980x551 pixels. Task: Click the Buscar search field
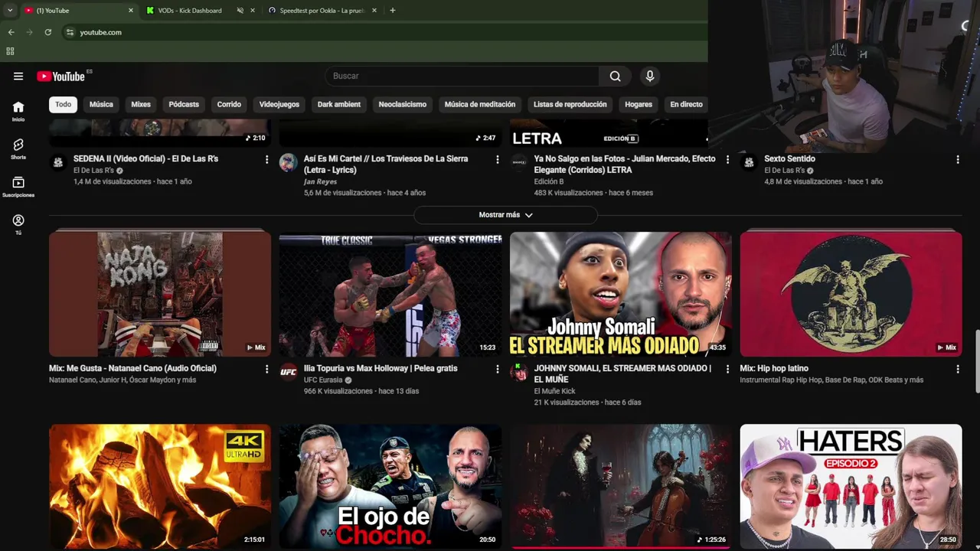coord(462,76)
